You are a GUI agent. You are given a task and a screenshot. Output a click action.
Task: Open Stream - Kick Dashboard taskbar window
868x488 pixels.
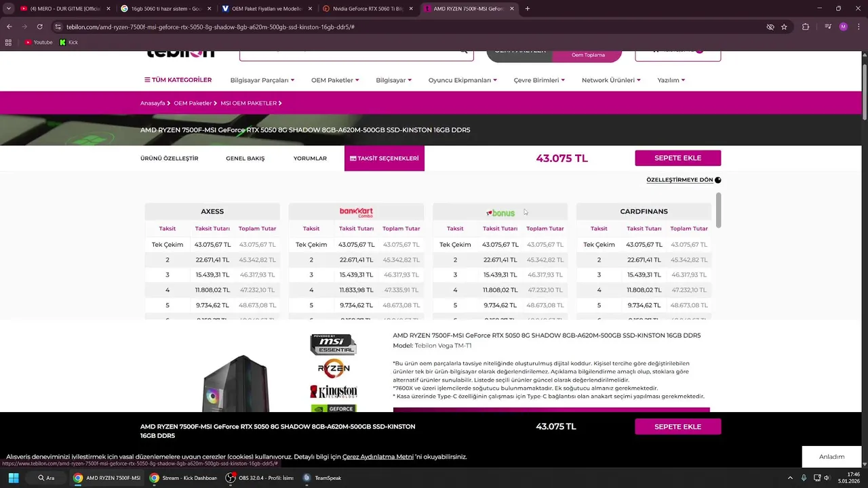(184, 478)
